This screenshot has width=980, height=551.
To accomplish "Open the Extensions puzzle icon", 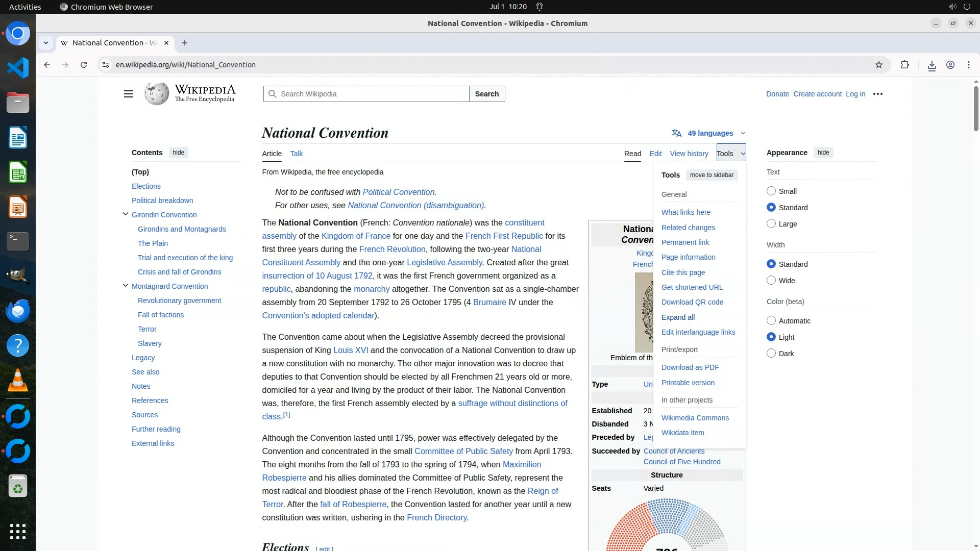I will (904, 65).
